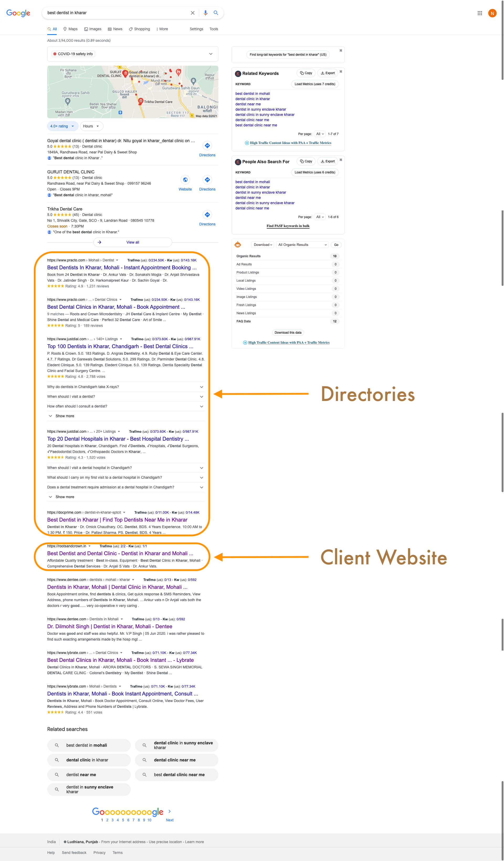This screenshot has height=861, width=504.
Task: Click next page chevron in pagination
Action: point(169,811)
